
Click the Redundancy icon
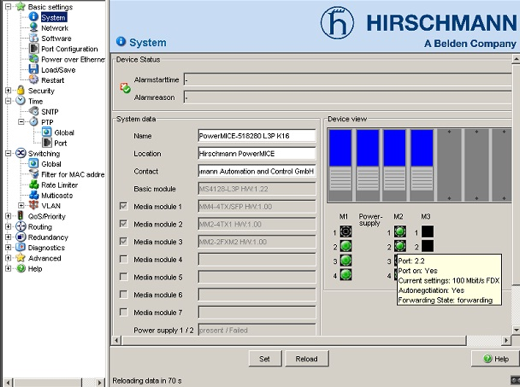[x=21, y=237]
